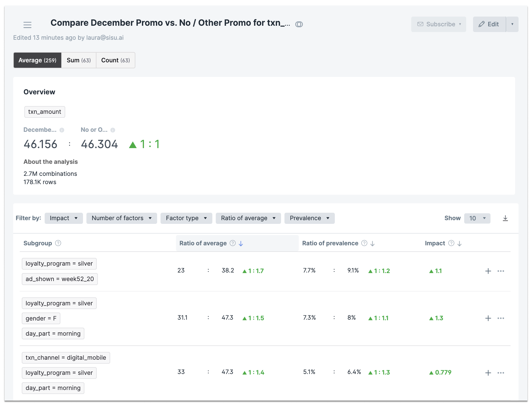
Task: Open the hamburger navigation menu
Action: click(x=27, y=25)
